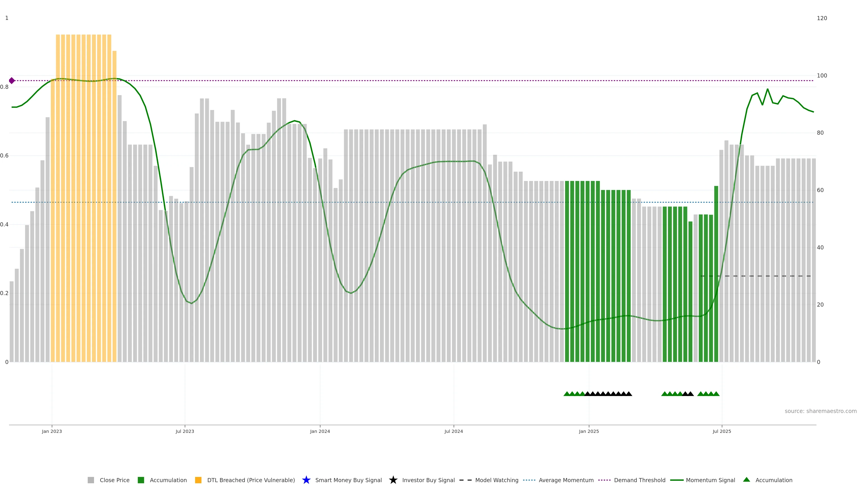Click the green Accumulation triangle legend icon
Image resolution: width=868 pixels, height=488 pixels.
(746, 480)
